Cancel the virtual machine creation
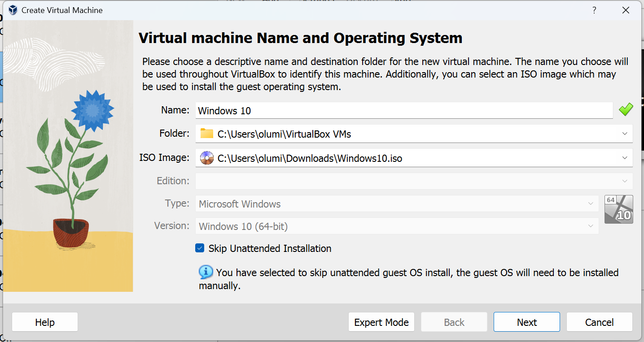Screen dimensions: 644x342 [600, 322]
